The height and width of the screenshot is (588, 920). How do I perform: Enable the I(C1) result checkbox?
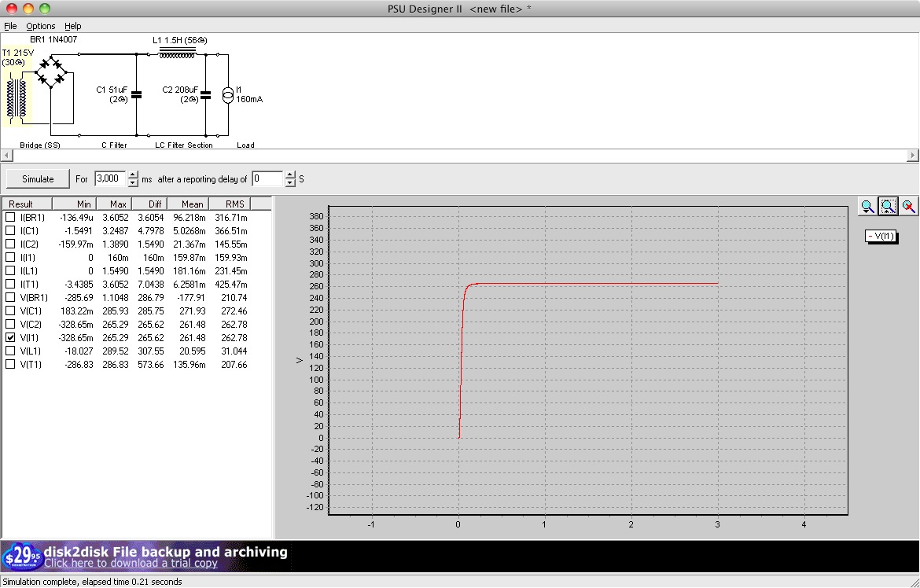[10, 230]
